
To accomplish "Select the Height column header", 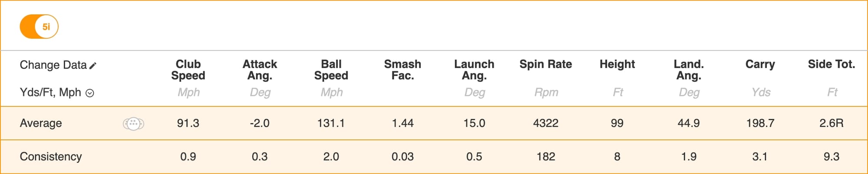I will [617, 64].
